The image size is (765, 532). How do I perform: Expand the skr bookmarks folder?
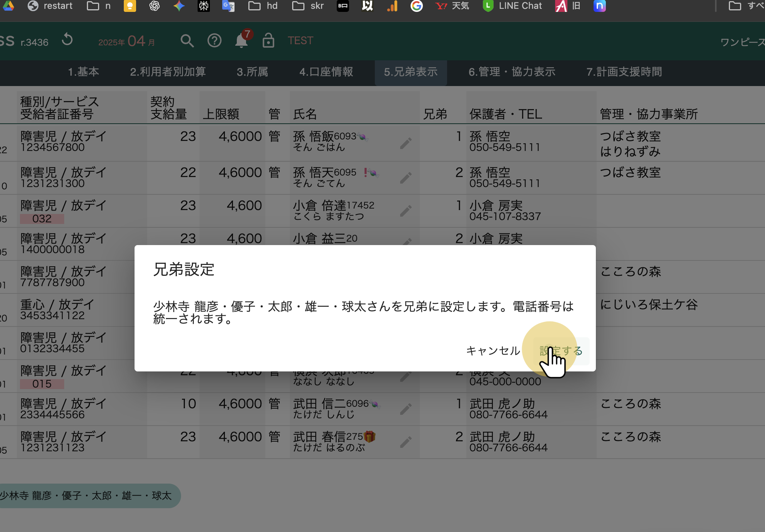pos(308,6)
